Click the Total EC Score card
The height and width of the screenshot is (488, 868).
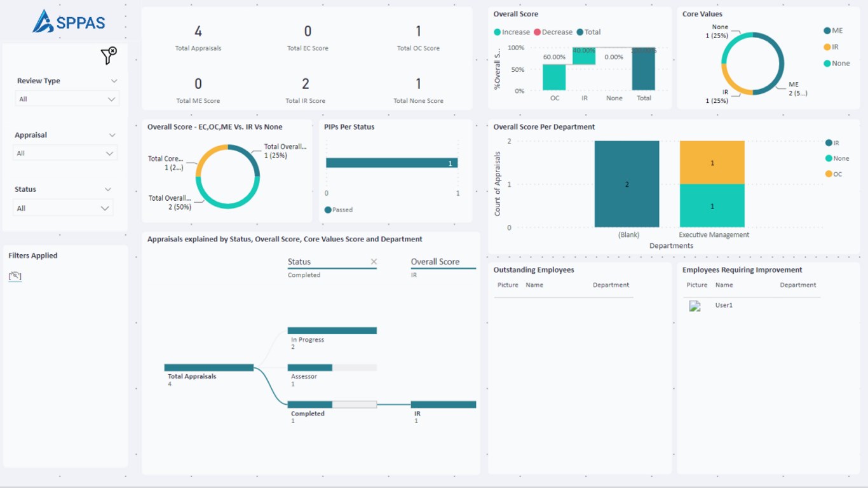(x=308, y=37)
